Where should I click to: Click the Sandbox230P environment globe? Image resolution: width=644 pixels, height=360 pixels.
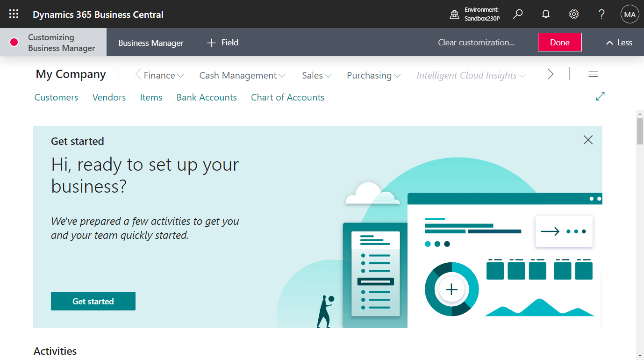click(x=454, y=14)
